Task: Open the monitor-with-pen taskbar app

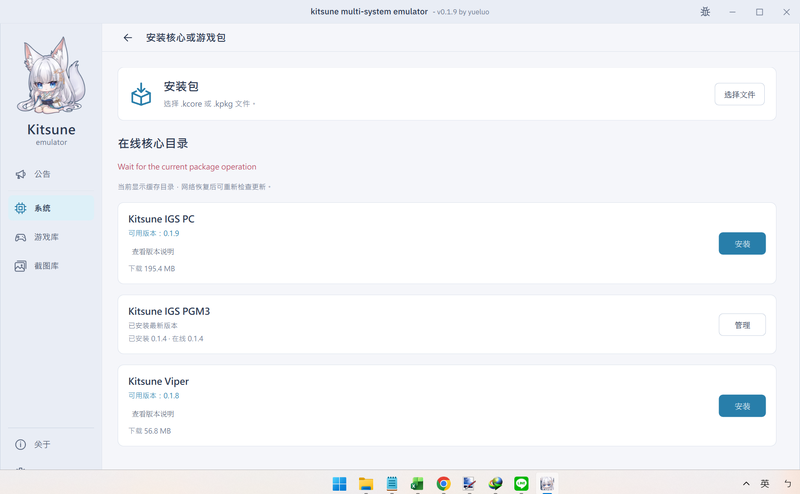Action: [x=469, y=483]
